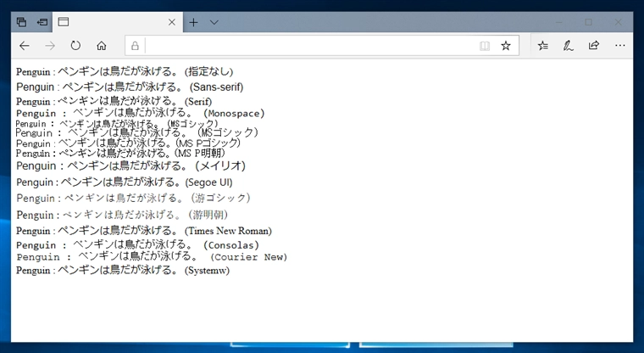This screenshot has height=353, width=644.
Task: Open Settings and more menu
Action: click(x=619, y=46)
